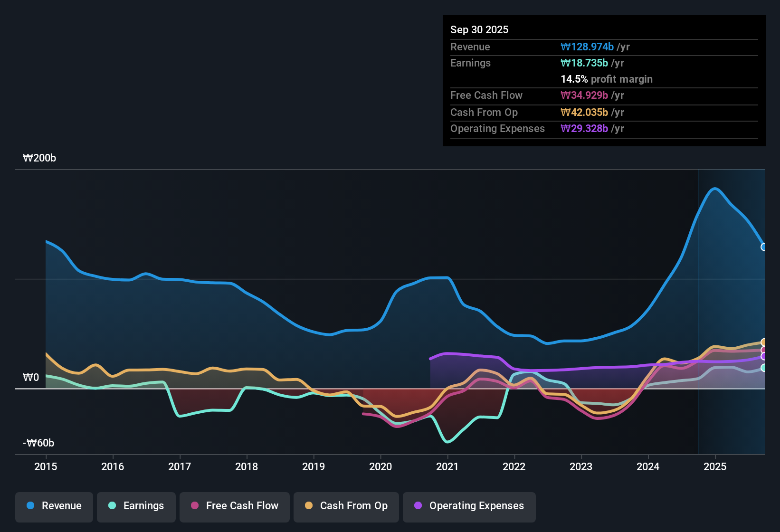This screenshot has height=532, width=780.
Task: Click the orange Cash From Op legend dot
Action: pos(309,506)
